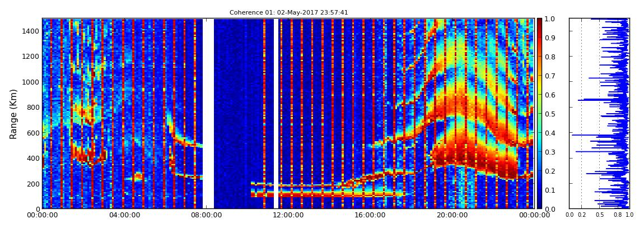The height and width of the screenshot is (228, 644).
Task: Click the 600 range tick label
Action: tap(32, 133)
